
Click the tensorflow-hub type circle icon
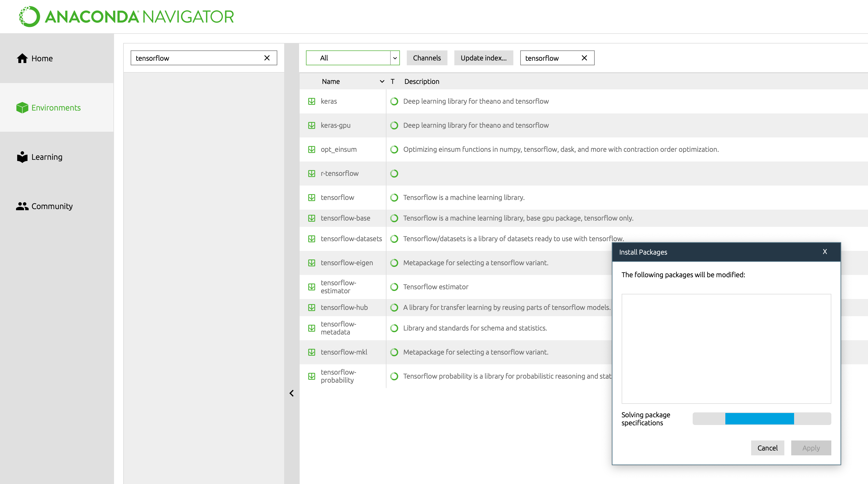pos(394,308)
